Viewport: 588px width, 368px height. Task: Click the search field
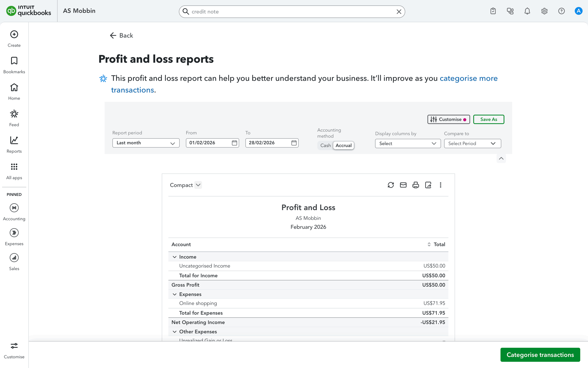292,12
